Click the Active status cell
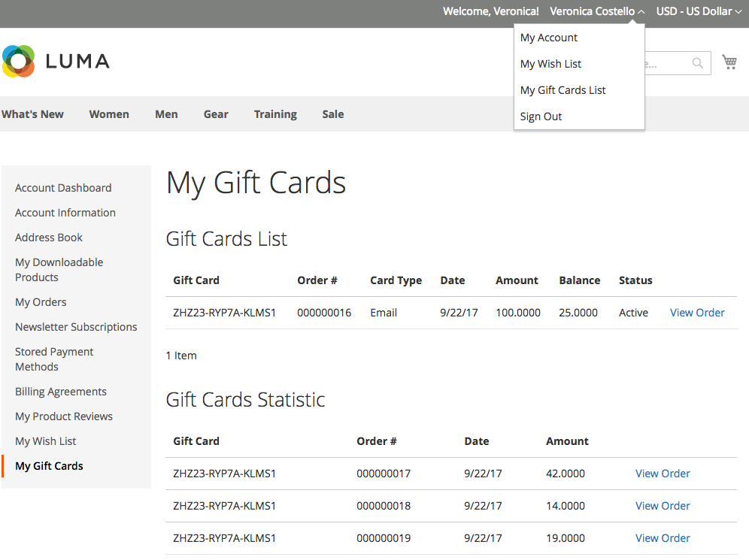The width and height of the screenshot is (749, 560). 633,313
